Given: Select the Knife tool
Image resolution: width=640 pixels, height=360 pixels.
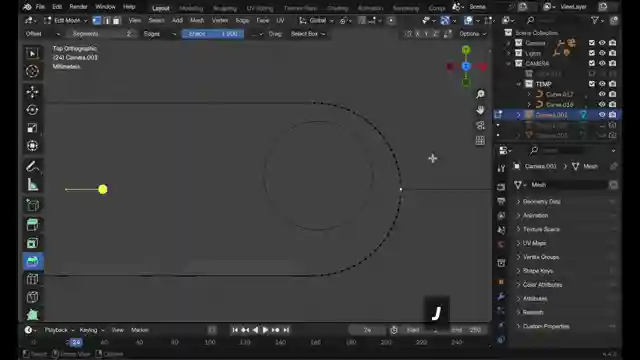Looking at the screenshot, I should 32,297.
